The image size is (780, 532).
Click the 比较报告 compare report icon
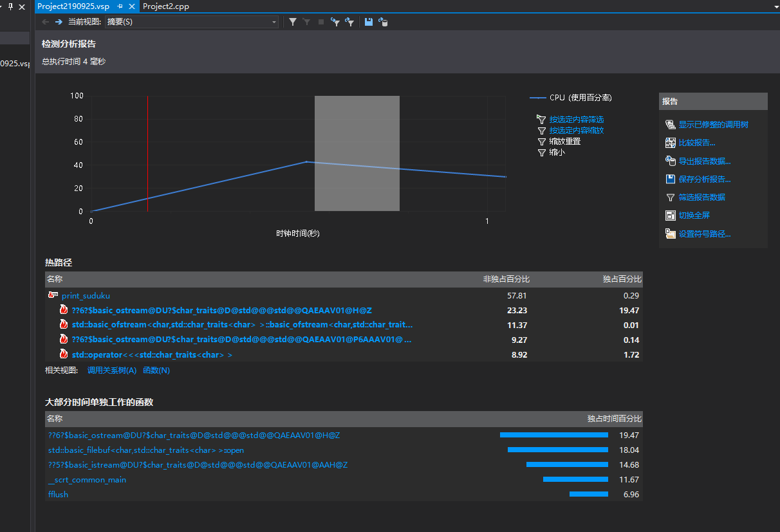click(670, 143)
